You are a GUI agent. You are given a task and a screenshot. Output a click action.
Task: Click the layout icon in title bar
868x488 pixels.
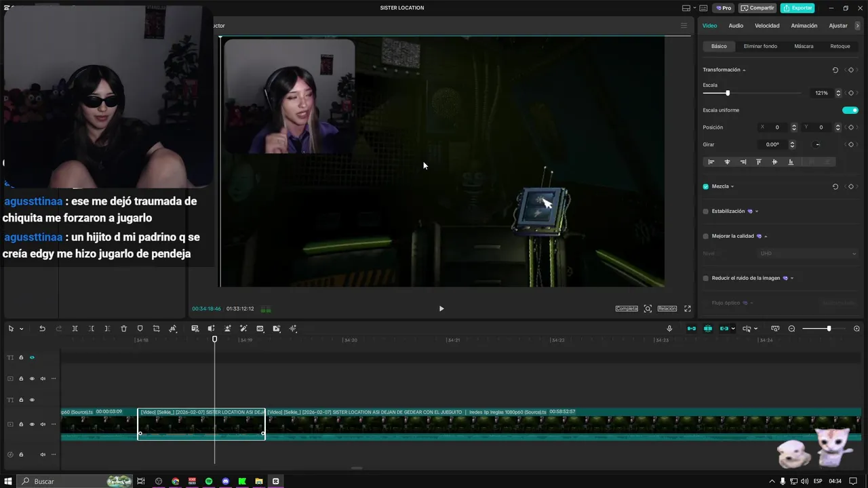click(x=686, y=8)
